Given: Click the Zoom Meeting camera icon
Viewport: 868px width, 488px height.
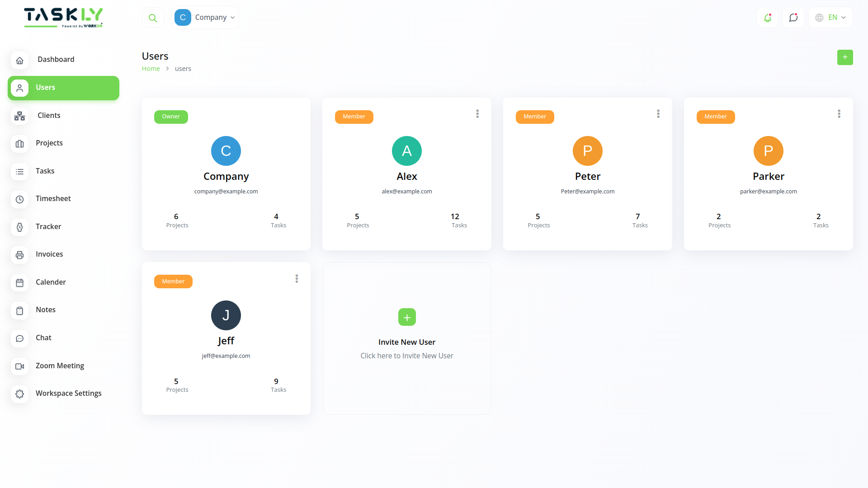Looking at the screenshot, I should 19,366.
